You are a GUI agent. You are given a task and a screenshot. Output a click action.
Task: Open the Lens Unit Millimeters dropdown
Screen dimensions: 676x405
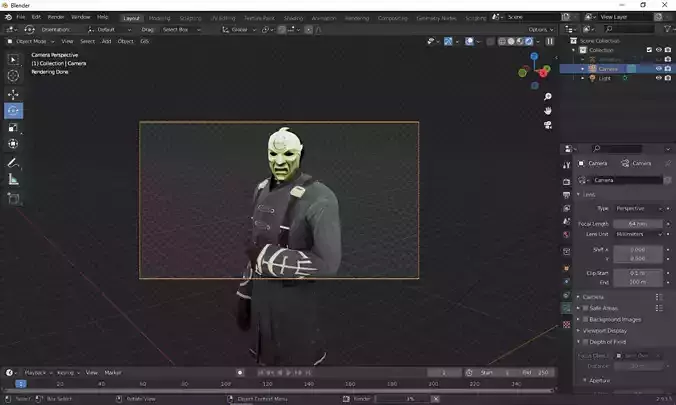638,234
